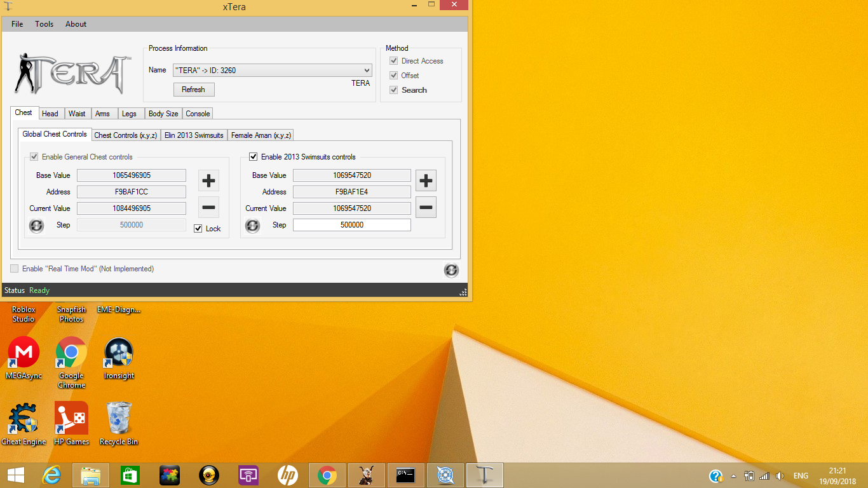The image size is (868, 488).
Task: Click Google Chrome in the taskbar
Action: [327, 475]
